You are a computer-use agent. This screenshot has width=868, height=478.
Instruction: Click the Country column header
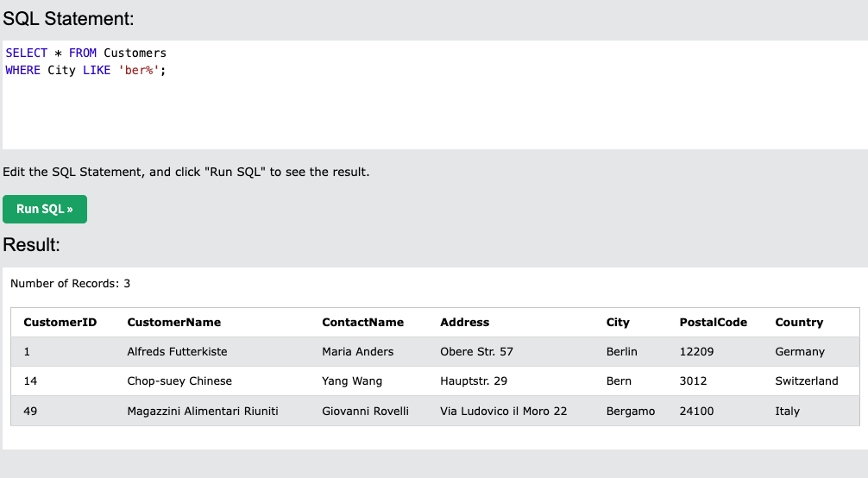[x=799, y=323]
